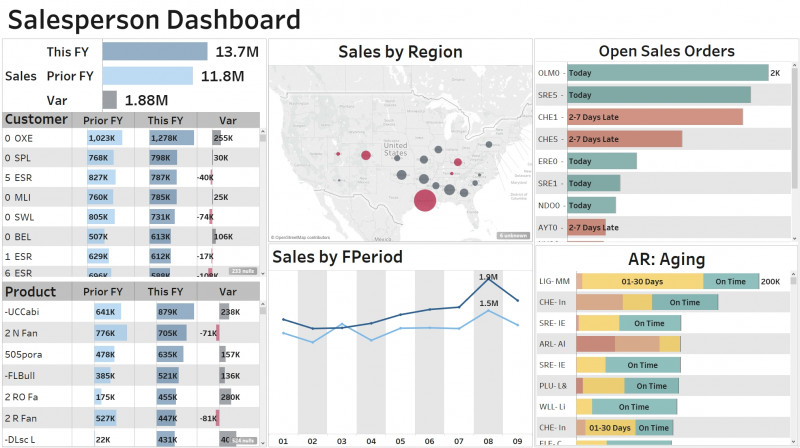Click the Sales by Region title
Viewport: 800px width, 448px height.
(400, 52)
